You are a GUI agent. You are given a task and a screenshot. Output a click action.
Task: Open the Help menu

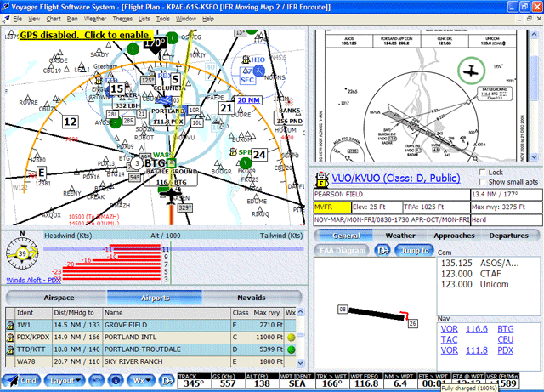(x=207, y=19)
